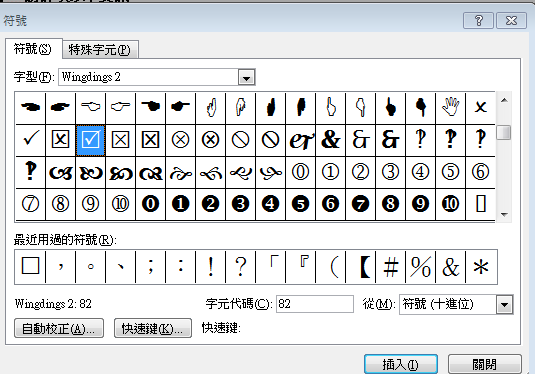Select the circled number 2 outline symbol

361,172
